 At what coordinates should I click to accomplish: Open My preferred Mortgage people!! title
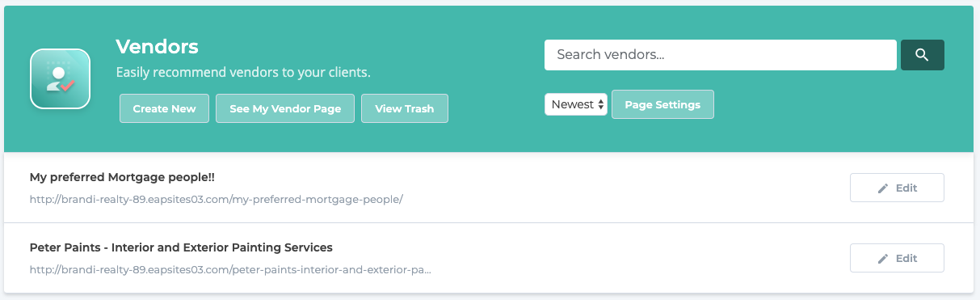122,176
